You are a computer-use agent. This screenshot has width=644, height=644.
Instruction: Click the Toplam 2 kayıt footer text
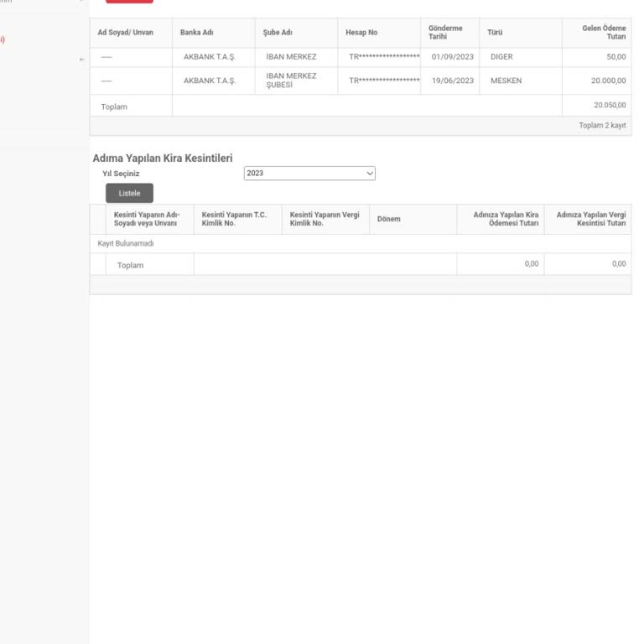pyautogui.click(x=602, y=126)
